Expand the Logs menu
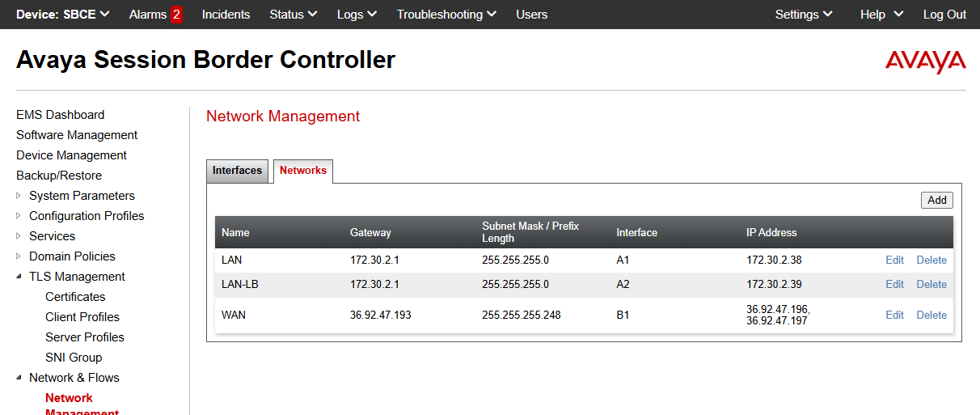Viewport: 980px width, 415px height. click(357, 15)
